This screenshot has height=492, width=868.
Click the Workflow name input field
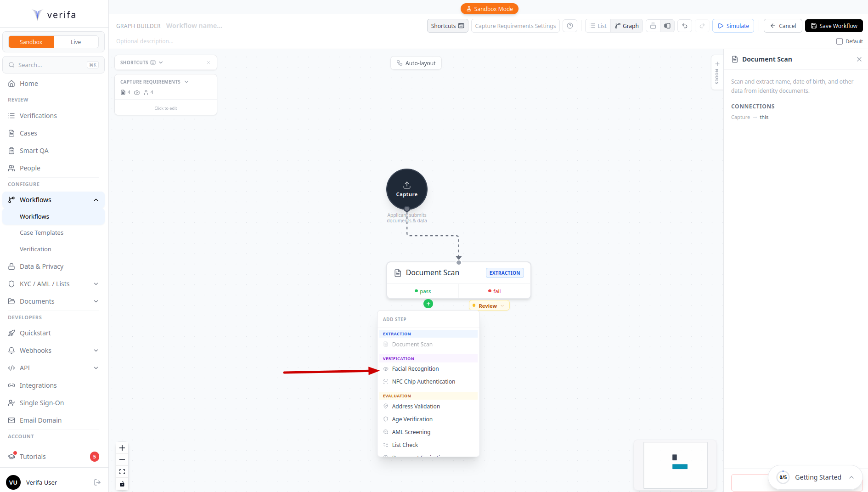tap(194, 25)
